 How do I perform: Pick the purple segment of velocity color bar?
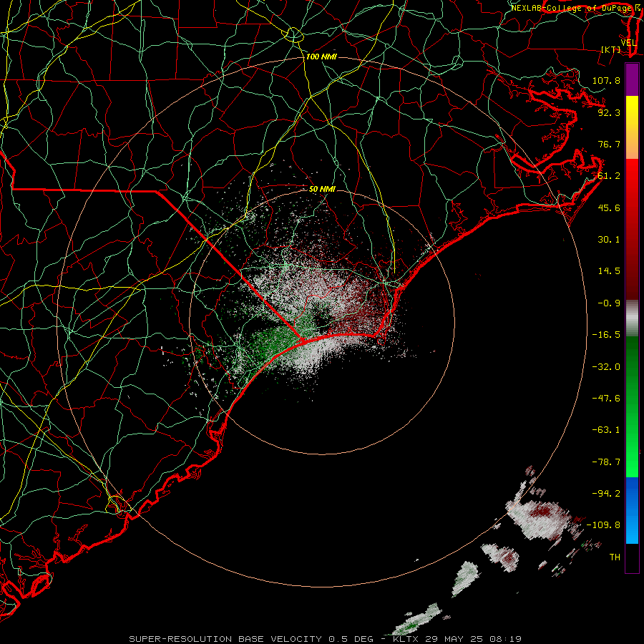[x=632, y=79]
